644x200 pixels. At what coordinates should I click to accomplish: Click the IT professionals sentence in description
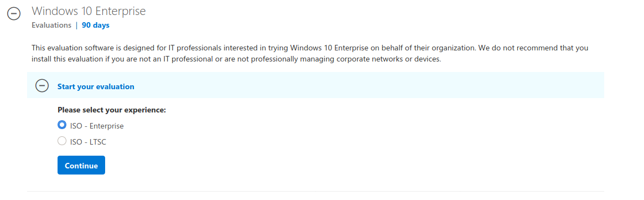[310, 48]
